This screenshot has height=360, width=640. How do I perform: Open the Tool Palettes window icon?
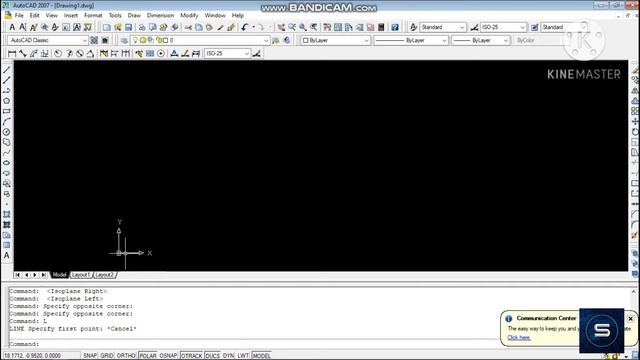pyautogui.click(x=349, y=27)
